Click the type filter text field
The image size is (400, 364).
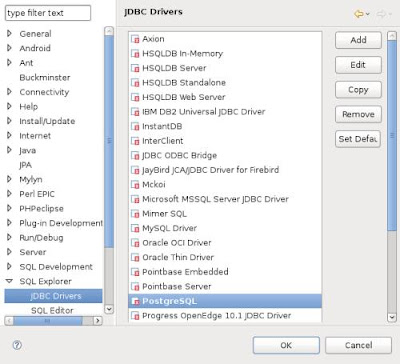[x=48, y=13]
